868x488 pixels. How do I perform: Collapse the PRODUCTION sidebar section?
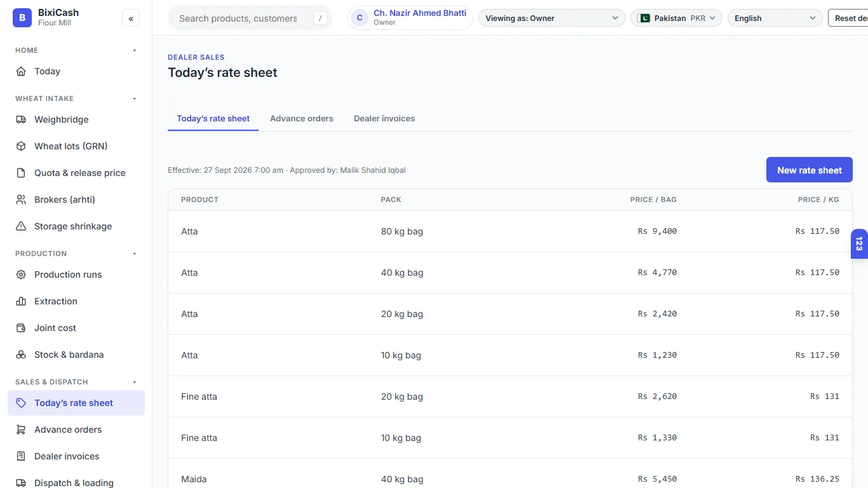[x=134, y=254]
